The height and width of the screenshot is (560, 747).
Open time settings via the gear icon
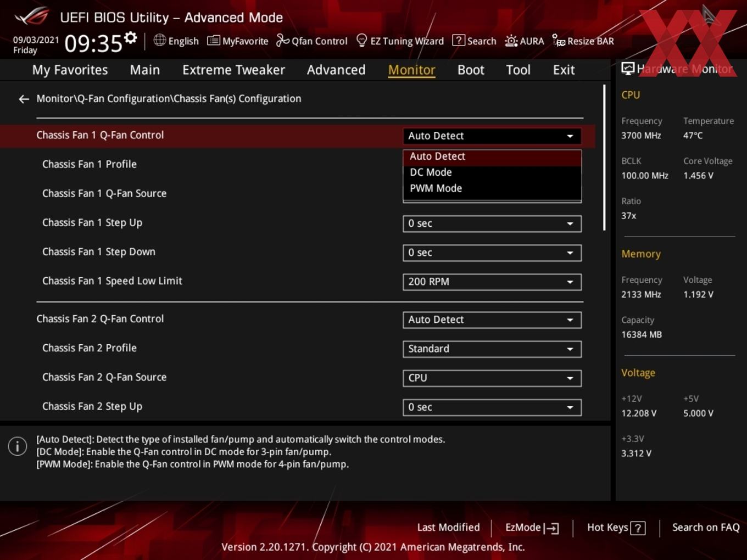(x=130, y=38)
